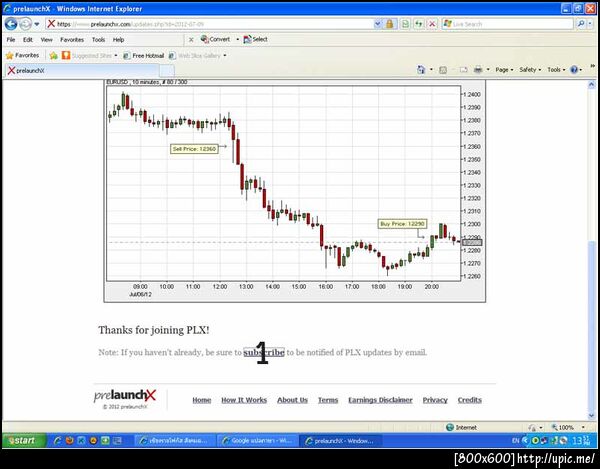Screen dimensions: 600x469
Task: Click the page scrollbar up arrow
Action: pos(592,85)
